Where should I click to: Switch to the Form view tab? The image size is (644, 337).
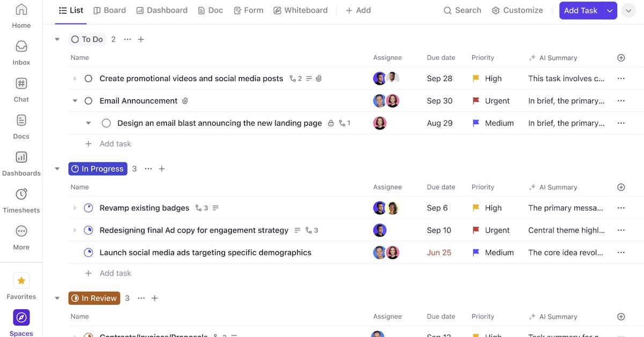248,10
